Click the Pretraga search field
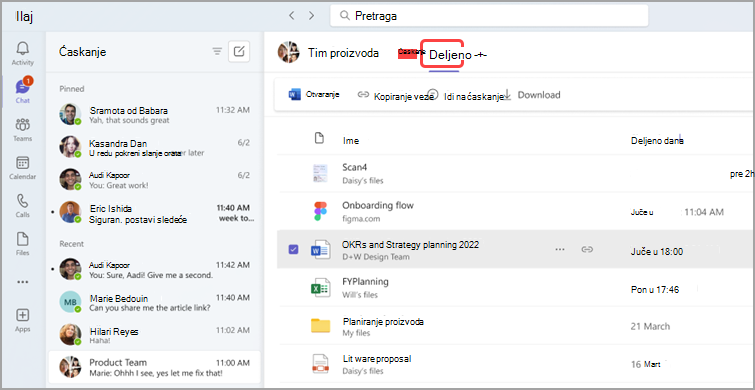The height and width of the screenshot is (390, 755). point(489,16)
